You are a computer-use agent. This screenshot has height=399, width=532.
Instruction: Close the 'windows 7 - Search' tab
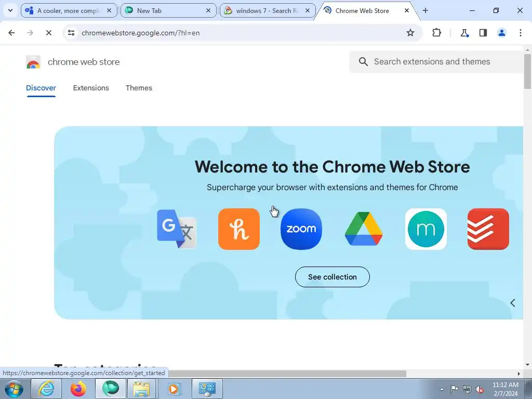(308, 10)
